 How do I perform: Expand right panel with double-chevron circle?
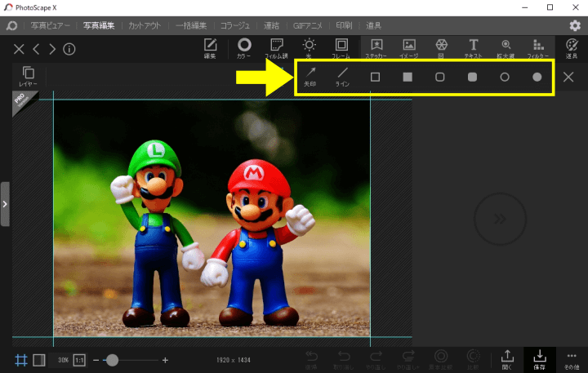(x=500, y=219)
